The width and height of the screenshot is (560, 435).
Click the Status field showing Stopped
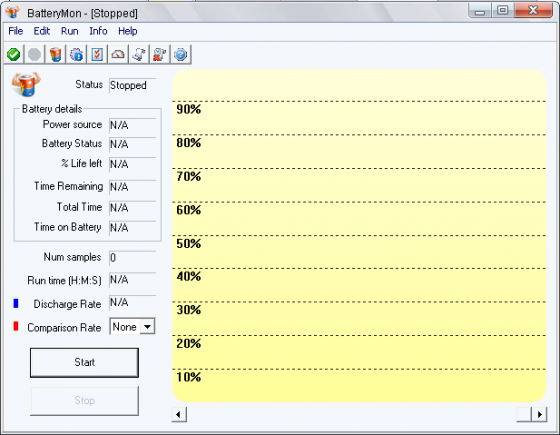click(x=132, y=85)
